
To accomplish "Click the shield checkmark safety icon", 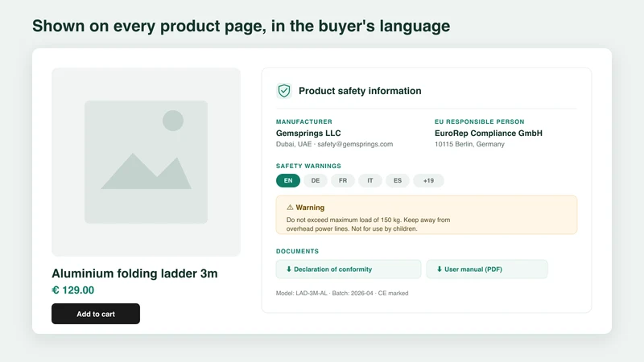I will click(x=284, y=91).
